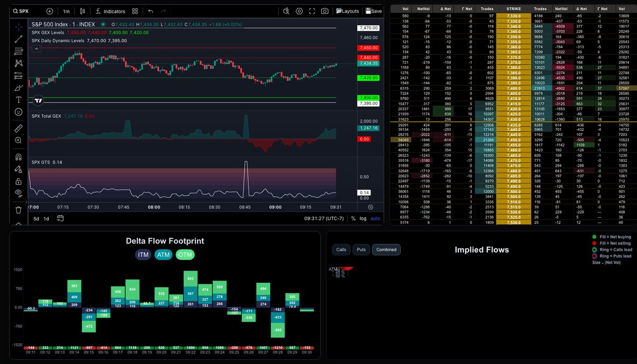Viewport: 637px width, 364px height.
Task: Select the pattern drawing tool
Action: click(x=19, y=63)
